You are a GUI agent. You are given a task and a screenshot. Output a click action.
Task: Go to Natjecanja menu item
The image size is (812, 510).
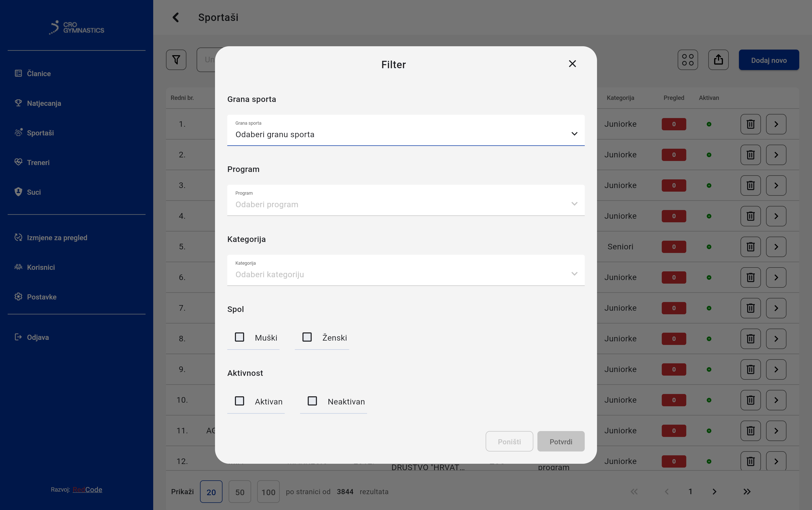pyautogui.click(x=44, y=103)
